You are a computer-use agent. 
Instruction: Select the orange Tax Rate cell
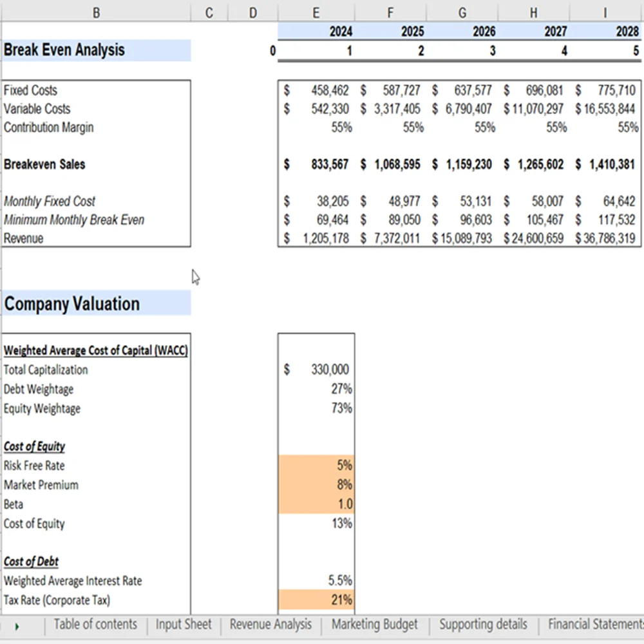(x=316, y=600)
